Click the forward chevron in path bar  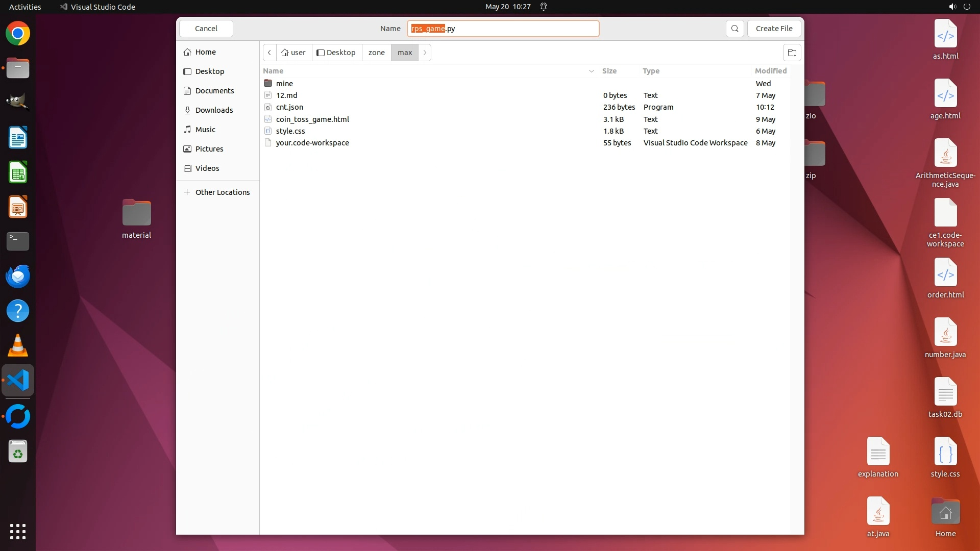425,53
